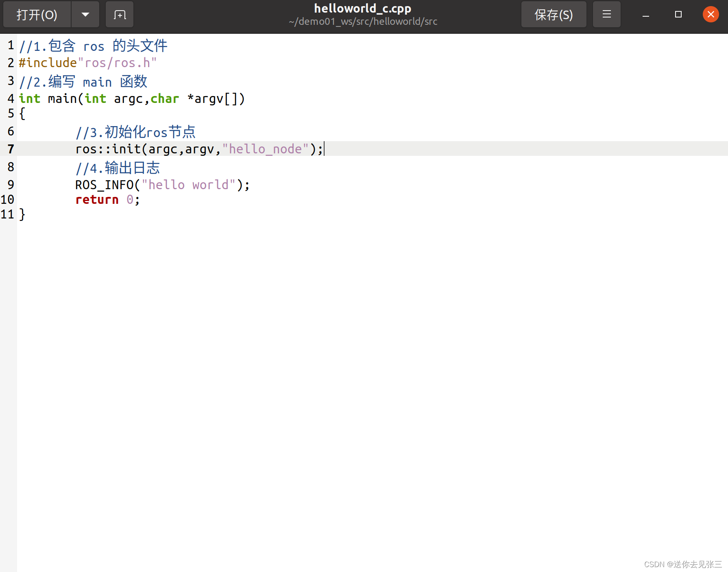Minimize the gedit window
This screenshot has width=728, height=572.
[x=646, y=15]
